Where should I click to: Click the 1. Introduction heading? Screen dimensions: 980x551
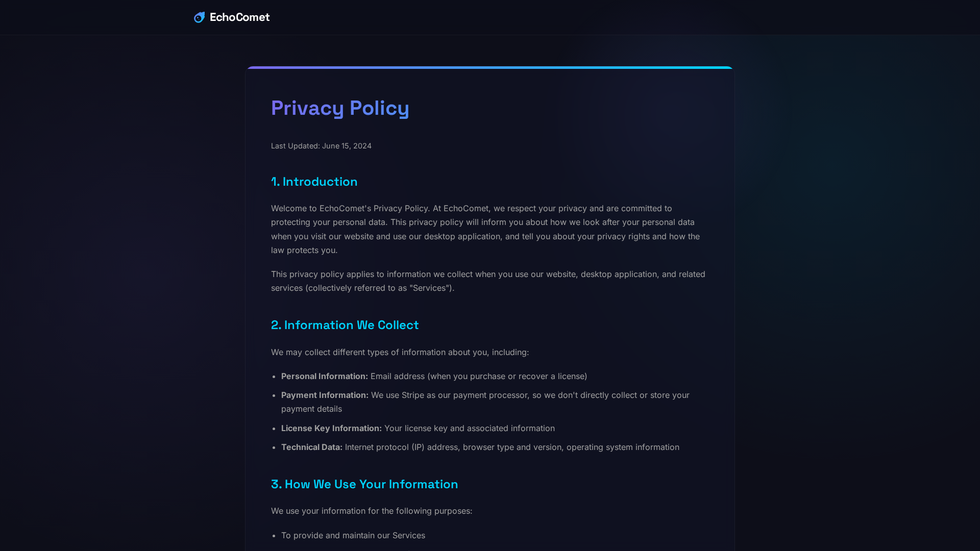point(314,182)
